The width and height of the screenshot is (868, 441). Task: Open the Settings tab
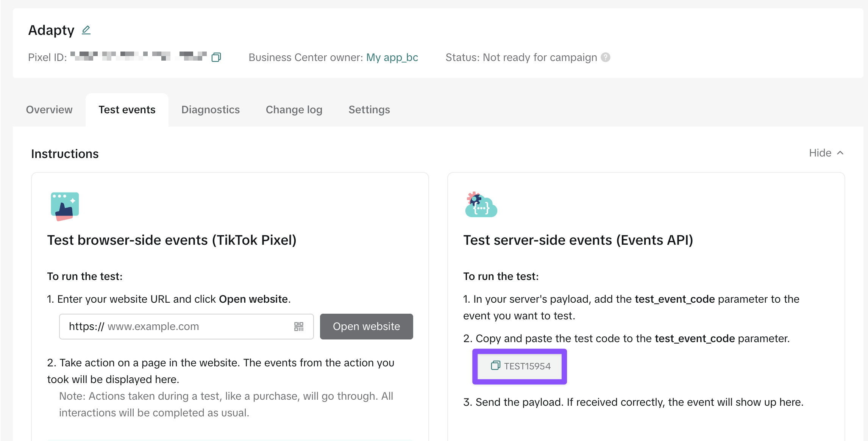tap(369, 110)
